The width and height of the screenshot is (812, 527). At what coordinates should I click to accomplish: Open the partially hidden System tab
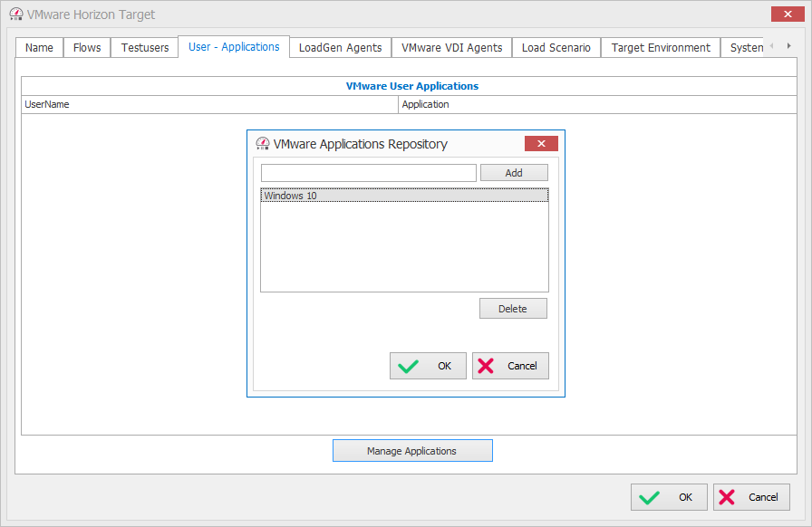click(743, 48)
